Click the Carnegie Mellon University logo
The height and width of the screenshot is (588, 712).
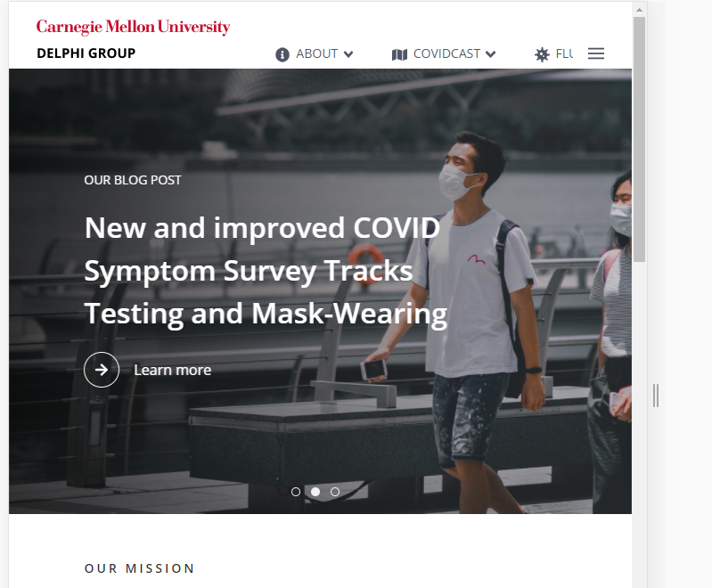[x=133, y=28]
